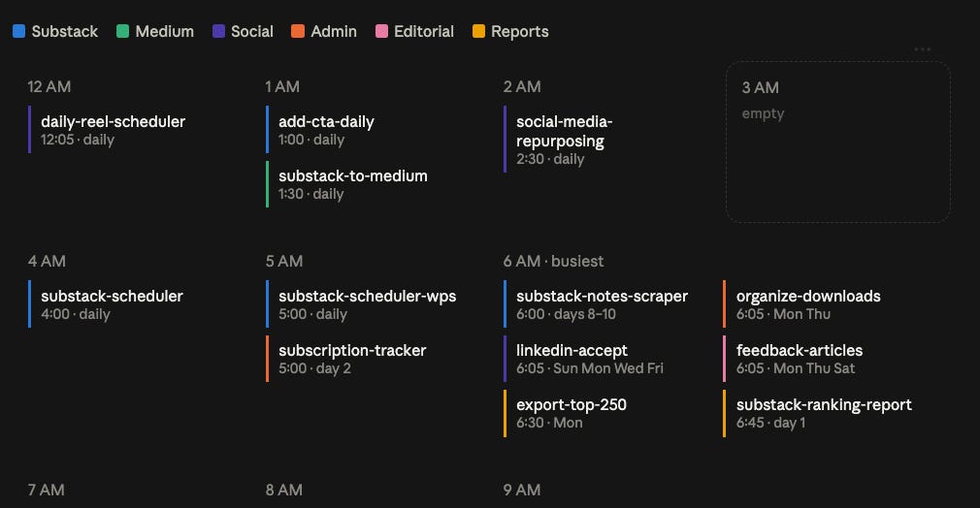Click the '6:00 · days 8–10' schedule text
This screenshot has height=508, width=980.
567,314
